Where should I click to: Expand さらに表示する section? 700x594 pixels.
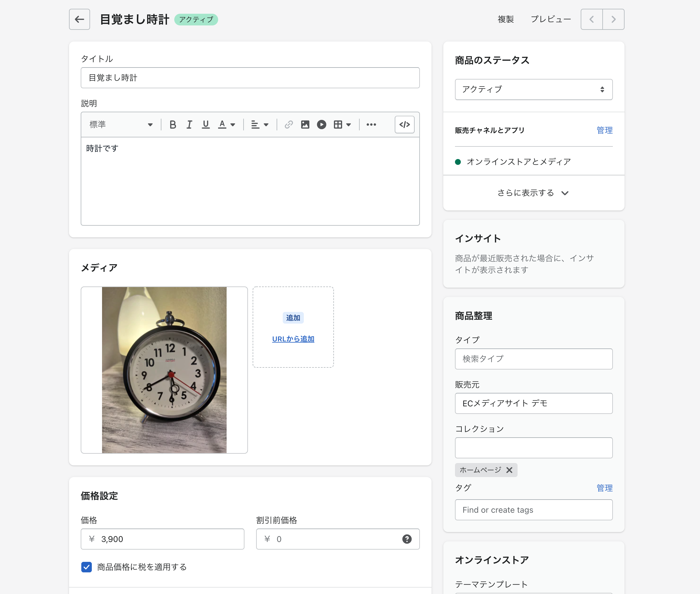533,193
